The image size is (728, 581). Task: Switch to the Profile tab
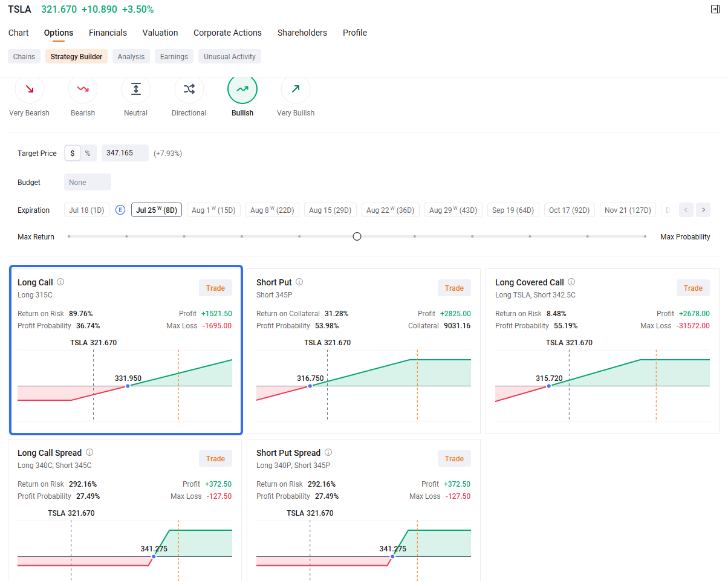355,33
